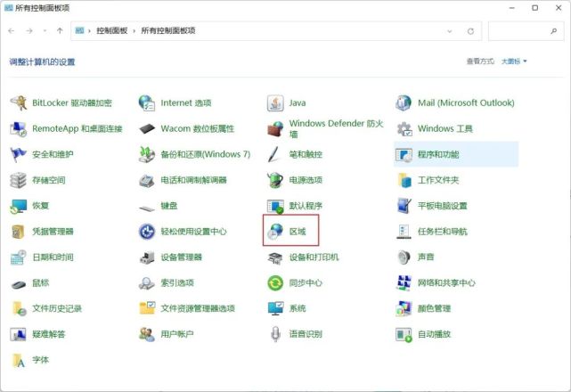Open the 程序和功能 link
Screen dimensions: 571x392
pyautogui.click(x=438, y=155)
